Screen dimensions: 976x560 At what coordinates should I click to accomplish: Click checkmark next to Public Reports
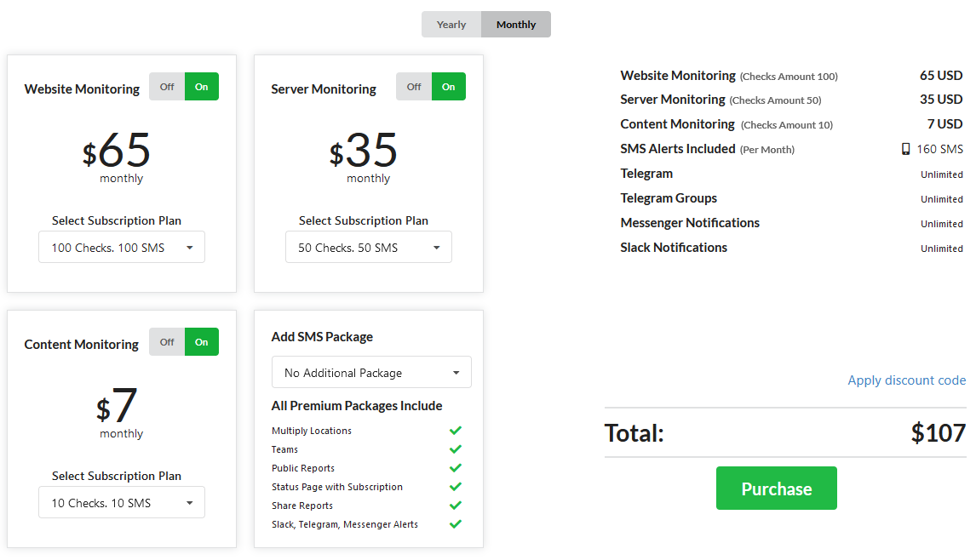456,467
